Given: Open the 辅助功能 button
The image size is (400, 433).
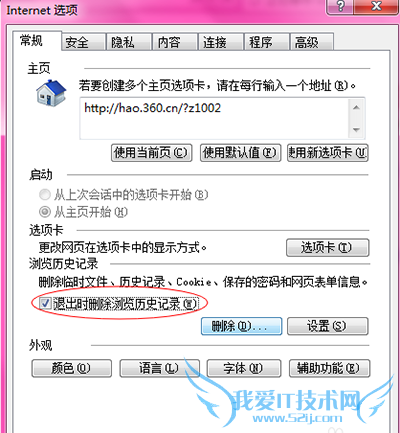Looking at the screenshot, I should pos(329,368).
